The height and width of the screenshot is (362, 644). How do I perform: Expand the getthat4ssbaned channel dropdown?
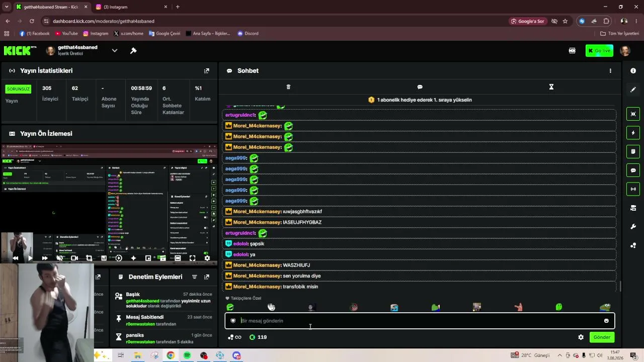tap(115, 51)
